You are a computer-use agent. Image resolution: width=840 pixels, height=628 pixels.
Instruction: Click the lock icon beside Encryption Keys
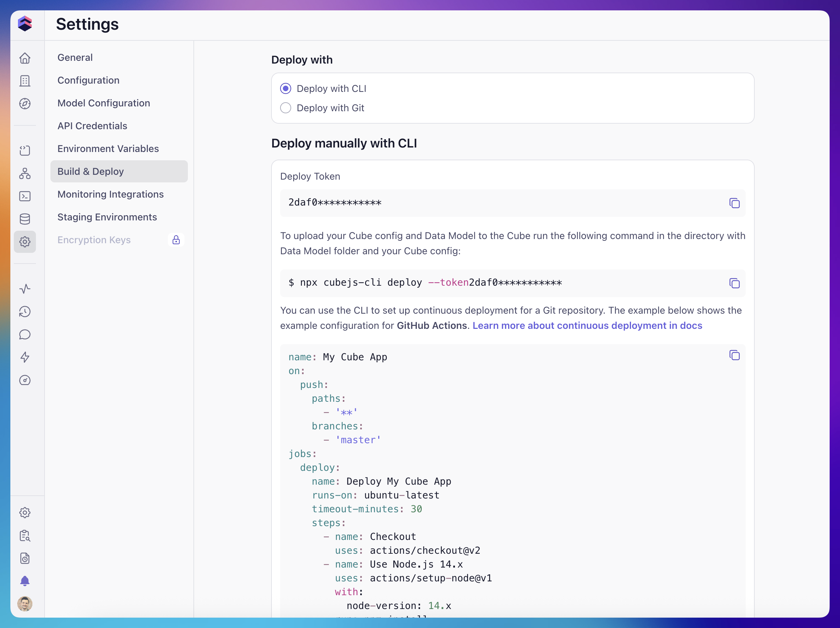coord(176,240)
